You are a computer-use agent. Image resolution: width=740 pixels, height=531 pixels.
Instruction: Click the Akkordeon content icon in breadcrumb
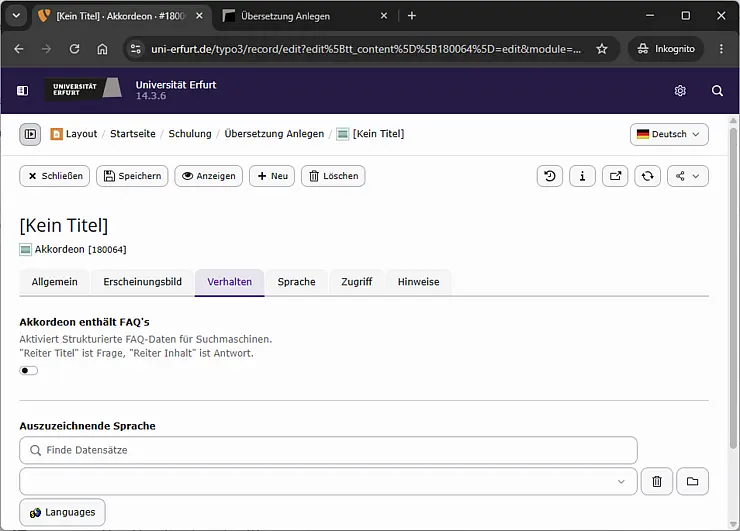tap(343, 134)
